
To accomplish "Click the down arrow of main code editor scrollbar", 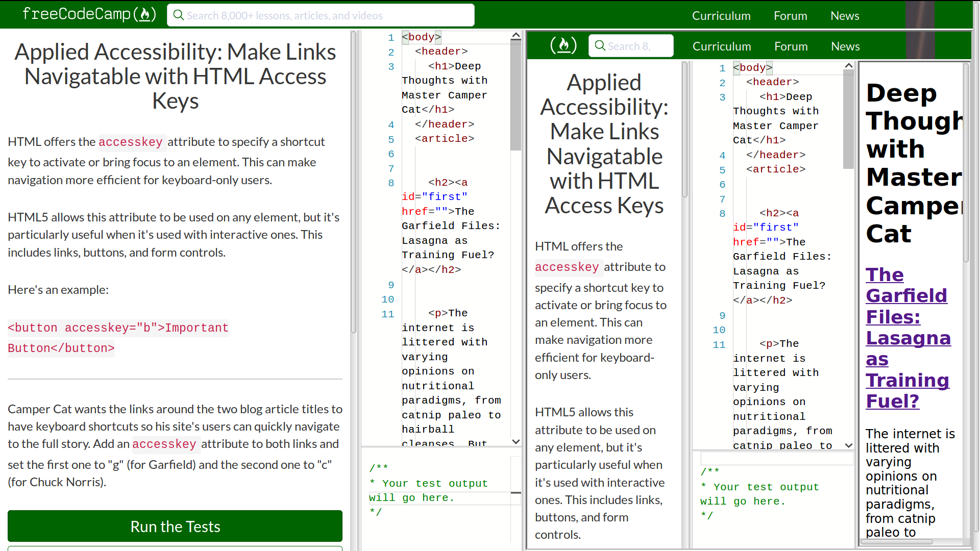I will pos(516,442).
